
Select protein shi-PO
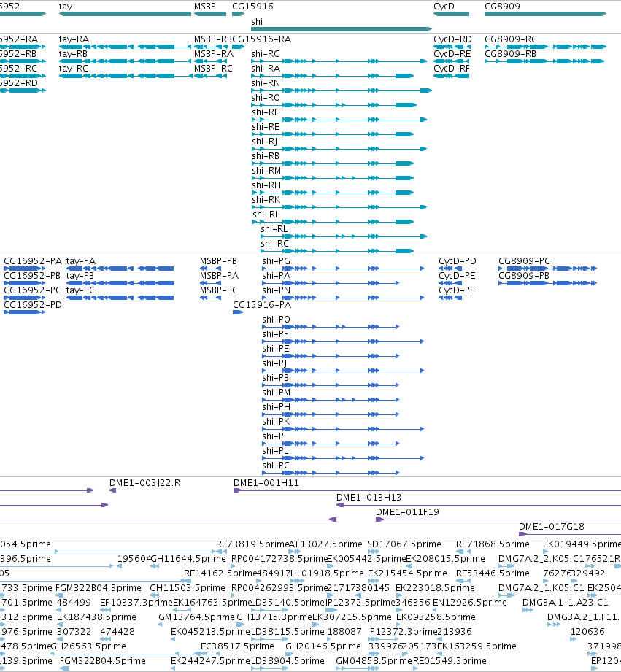tap(277, 320)
